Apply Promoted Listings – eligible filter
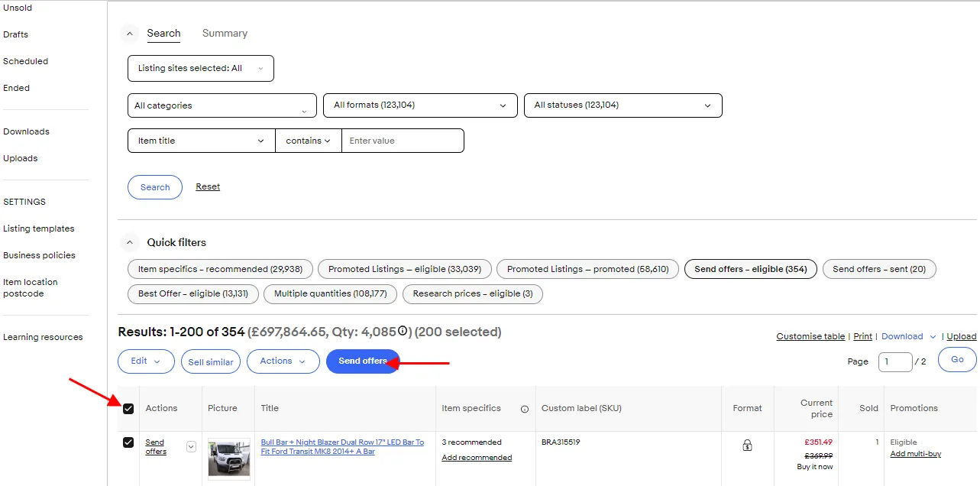 tap(405, 269)
